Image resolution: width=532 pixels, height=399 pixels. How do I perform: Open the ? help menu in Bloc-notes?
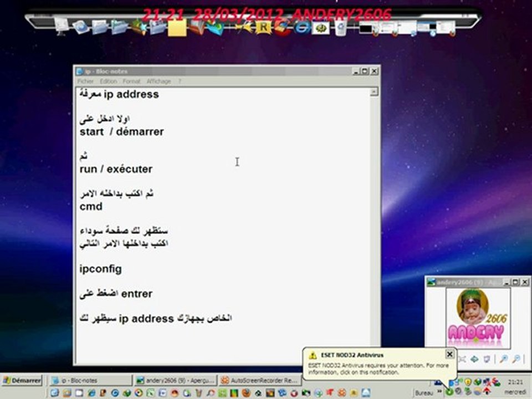pyautogui.click(x=180, y=81)
